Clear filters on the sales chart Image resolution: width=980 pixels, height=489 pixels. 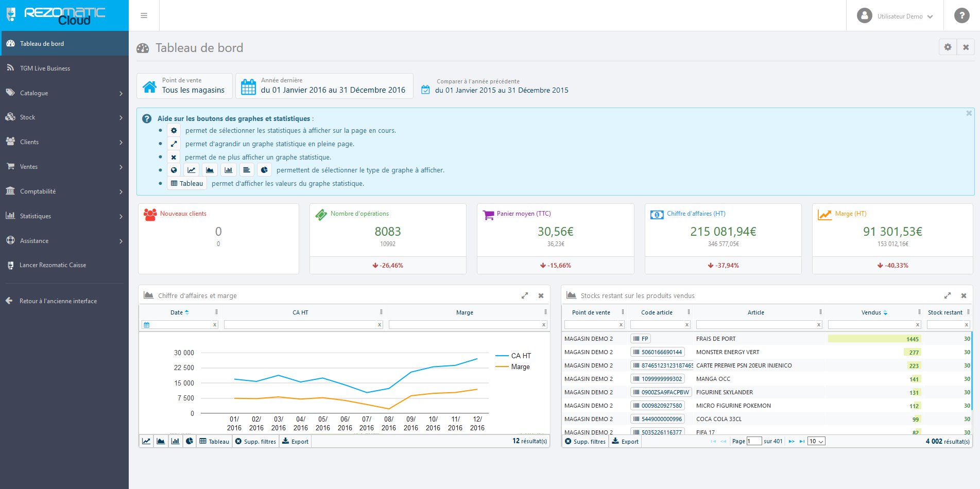click(255, 441)
